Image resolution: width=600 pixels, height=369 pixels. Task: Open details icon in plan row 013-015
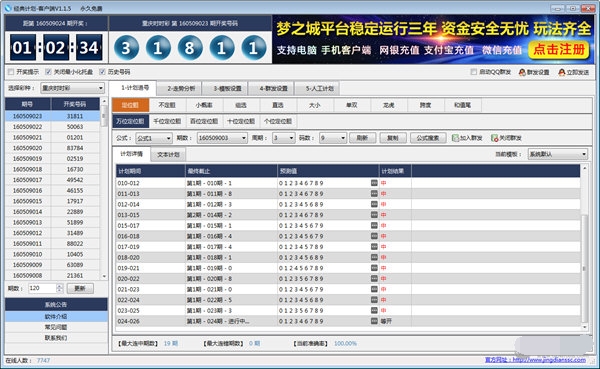pyautogui.click(x=374, y=215)
